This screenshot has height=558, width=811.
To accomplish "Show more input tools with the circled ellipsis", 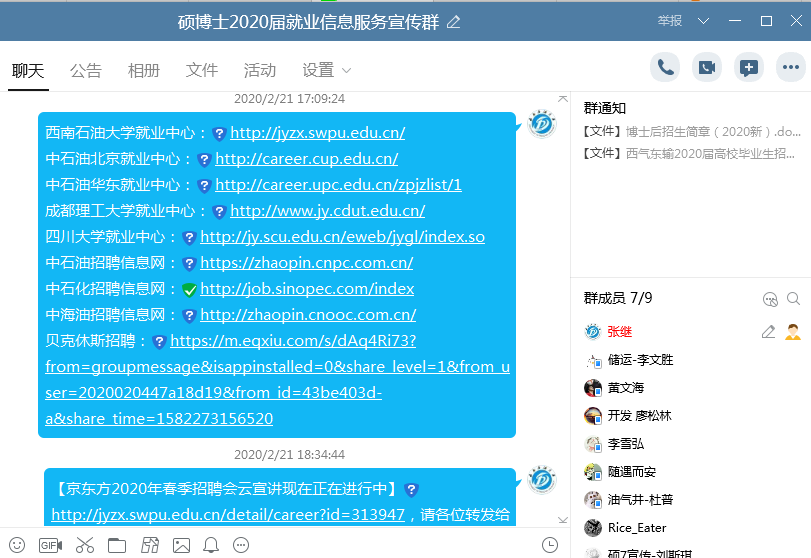I will (x=241, y=545).
